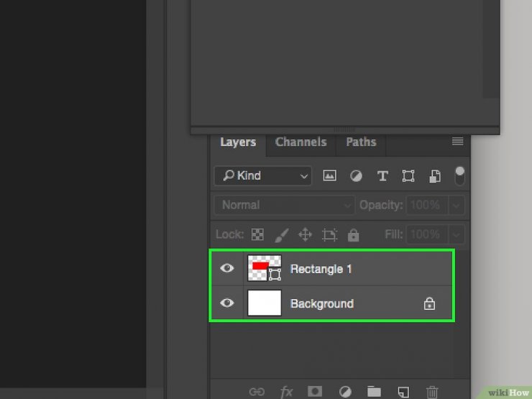
Task: Open the Kind filter dropdown
Action: point(263,175)
